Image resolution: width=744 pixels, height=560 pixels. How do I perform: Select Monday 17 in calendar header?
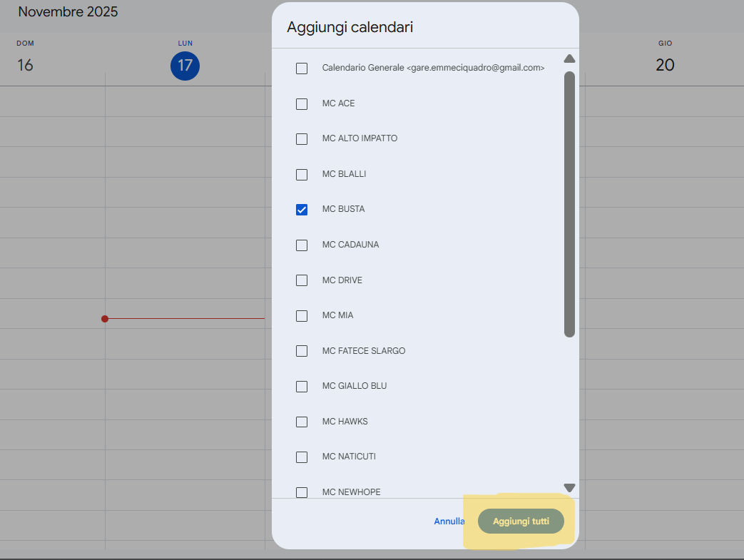click(185, 66)
